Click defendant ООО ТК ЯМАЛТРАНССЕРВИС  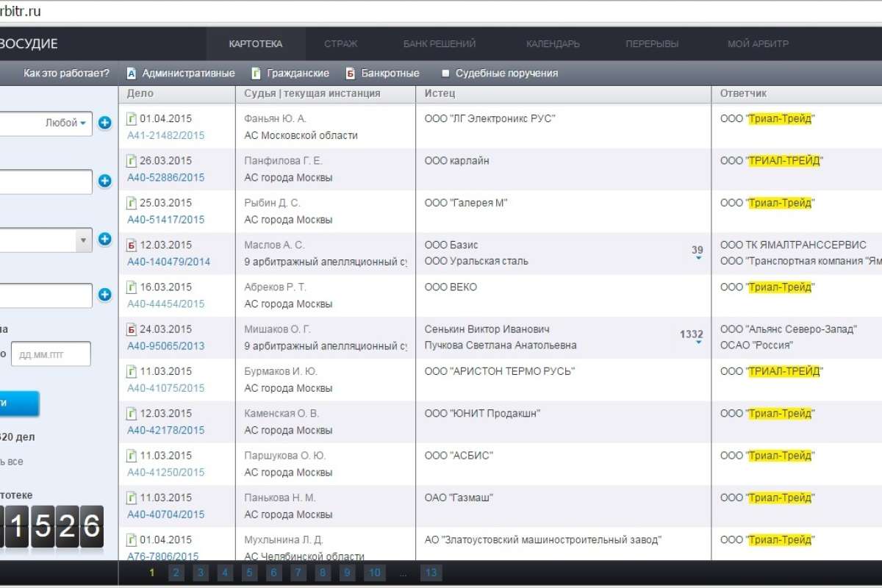click(793, 245)
